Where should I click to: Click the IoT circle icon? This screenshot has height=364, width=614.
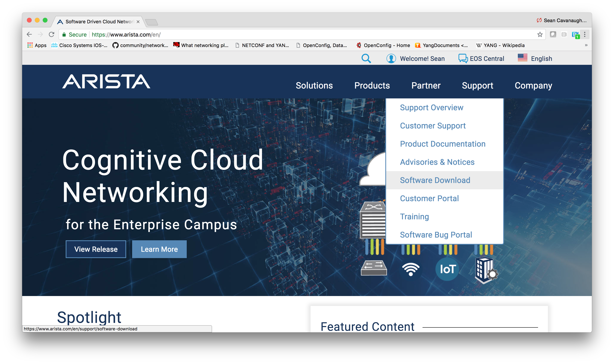coord(447,269)
